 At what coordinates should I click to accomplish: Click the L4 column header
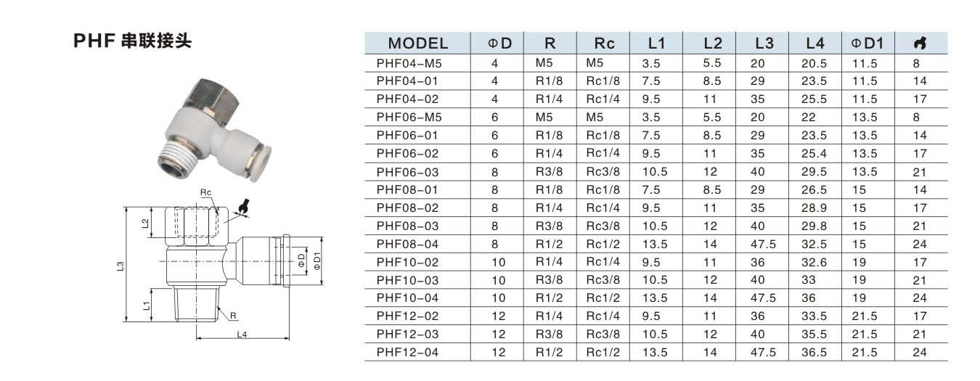815,43
